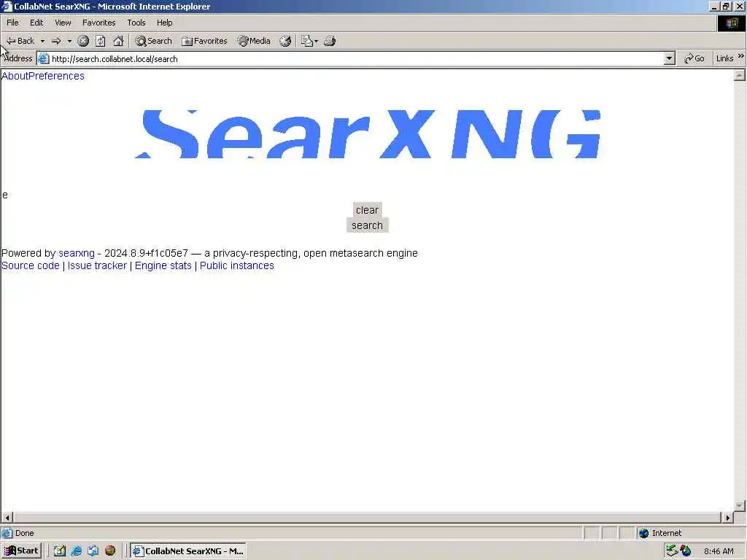This screenshot has width=747, height=560.
Task: Click the first Quick Launch notepad icon
Action: click(60, 551)
